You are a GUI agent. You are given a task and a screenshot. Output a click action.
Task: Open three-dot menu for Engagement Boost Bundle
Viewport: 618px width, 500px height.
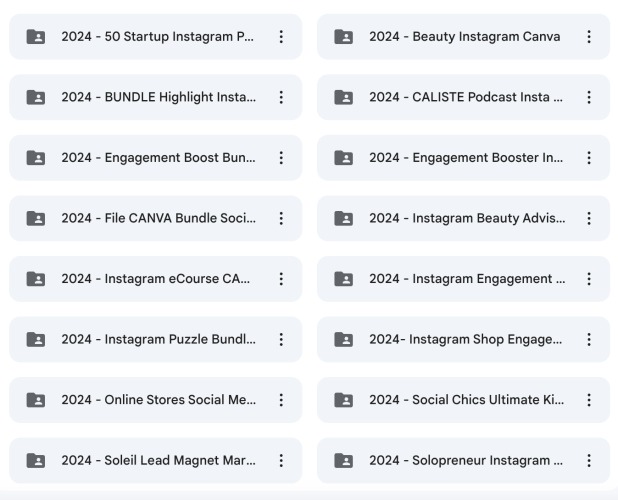tap(281, 158)
